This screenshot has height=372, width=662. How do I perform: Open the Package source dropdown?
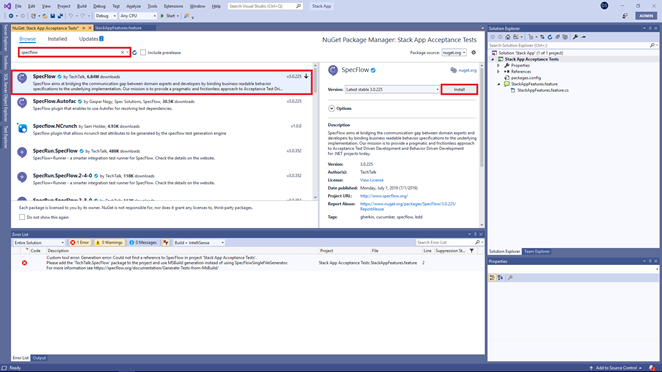tap(454, 53)
